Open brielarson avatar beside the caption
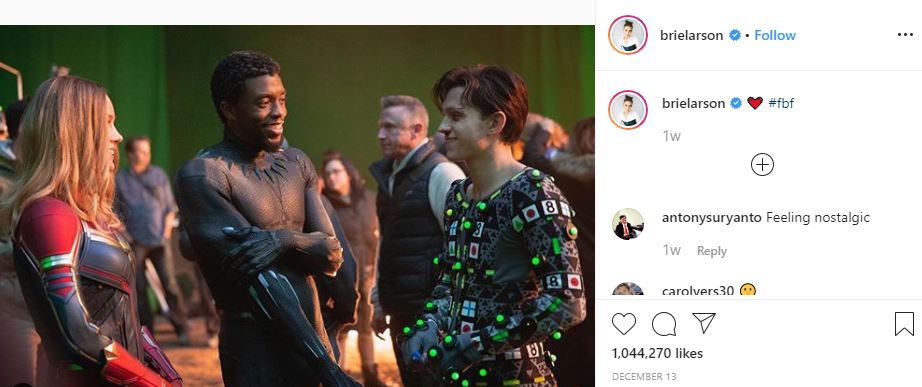 click(x=628, y=109)
